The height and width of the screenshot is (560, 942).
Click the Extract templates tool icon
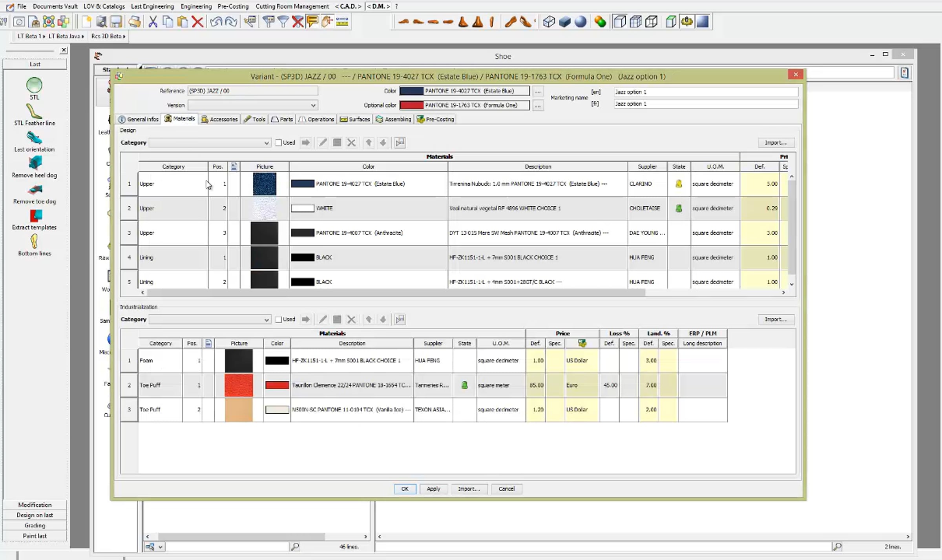(x=35, y=216)
